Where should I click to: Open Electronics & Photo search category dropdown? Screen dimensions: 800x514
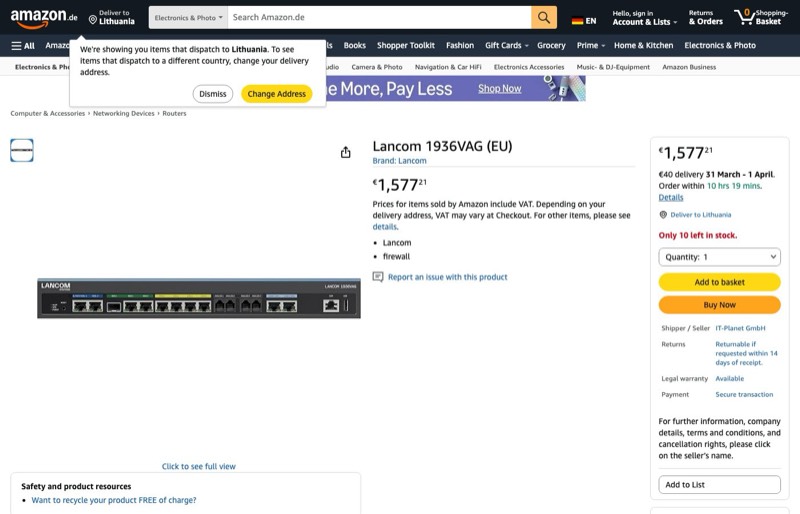pyautogui.click(x=188, y=17)
